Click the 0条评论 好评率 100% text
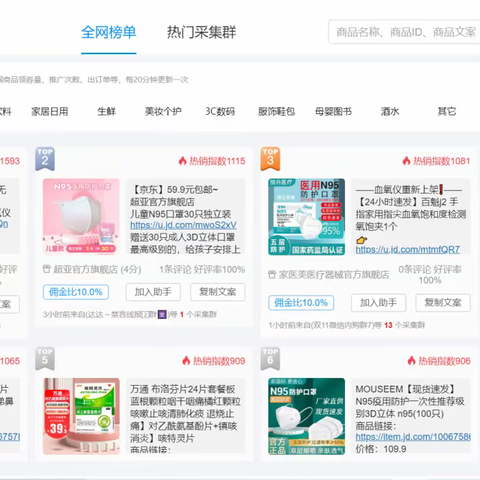 430,275
